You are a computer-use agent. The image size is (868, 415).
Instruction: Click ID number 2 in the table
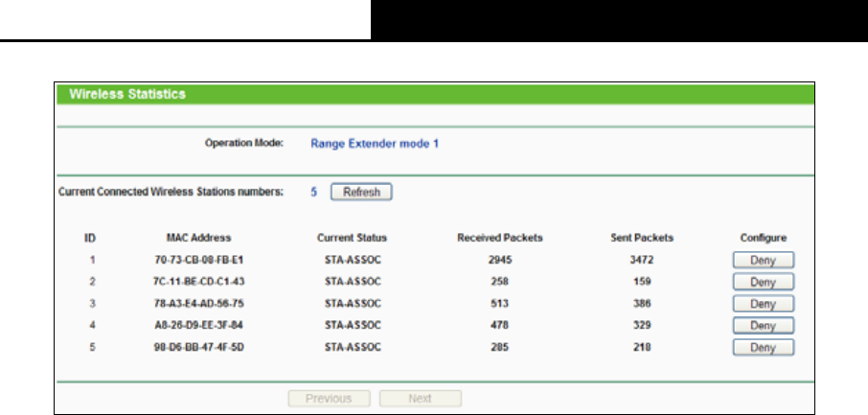[92, 282]
